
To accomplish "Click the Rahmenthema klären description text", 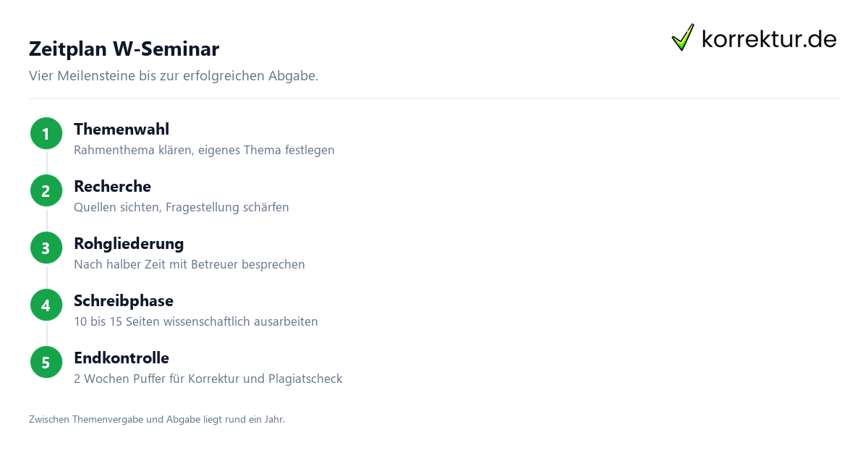I will click(204, 151).
